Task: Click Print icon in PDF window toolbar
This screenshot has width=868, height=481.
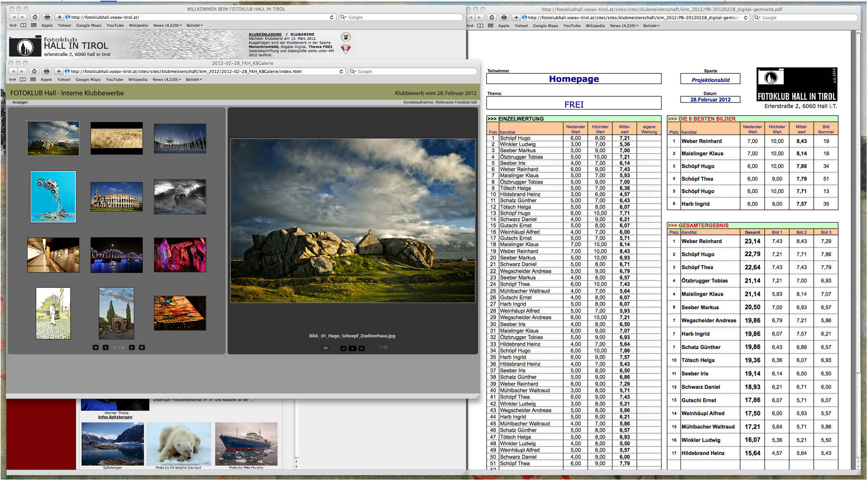Action: tap(504, 17)
